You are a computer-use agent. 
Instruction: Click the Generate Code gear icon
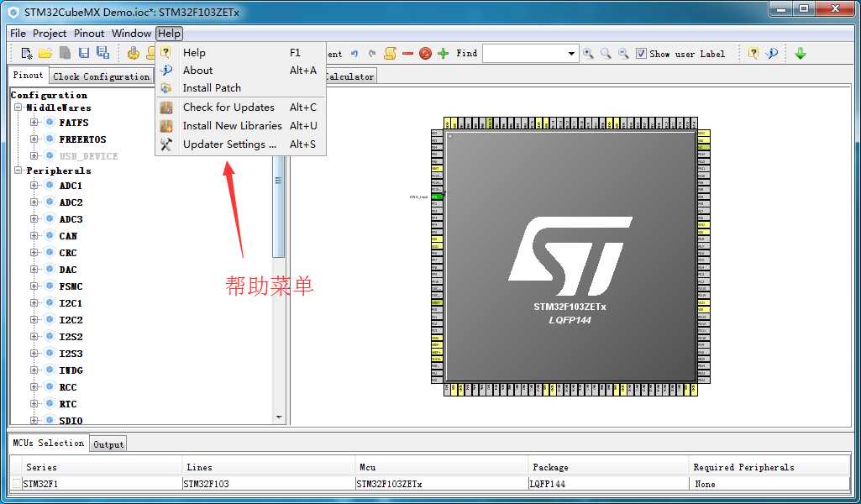134,53
